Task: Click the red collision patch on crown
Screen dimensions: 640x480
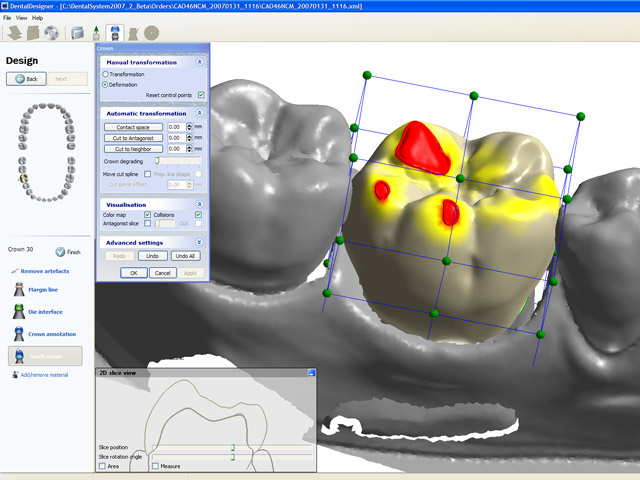Action: [422, 147]
